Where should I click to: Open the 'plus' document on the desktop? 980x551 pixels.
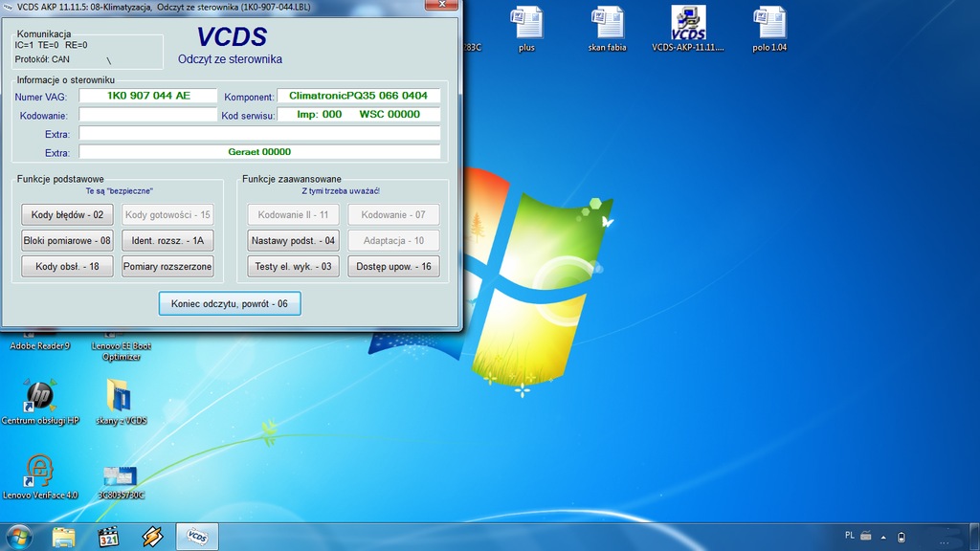point(526,29)
